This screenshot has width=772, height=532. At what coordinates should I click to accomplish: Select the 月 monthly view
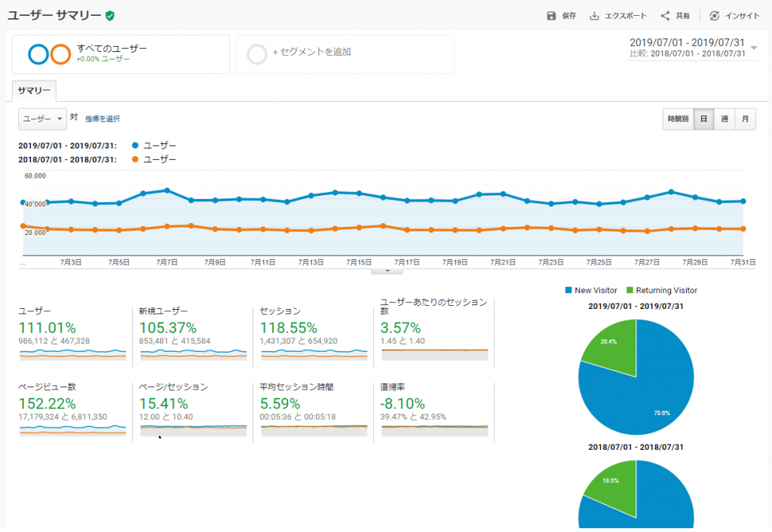(745, 119)
